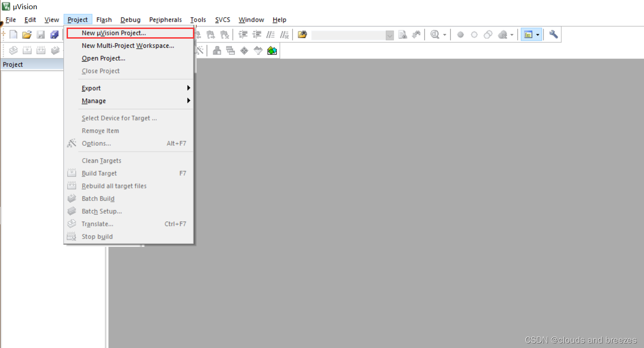Choose New Multi-Project Workspace... entry
Viewport: 644px width, 348px height.
click(x=129, y=46)
